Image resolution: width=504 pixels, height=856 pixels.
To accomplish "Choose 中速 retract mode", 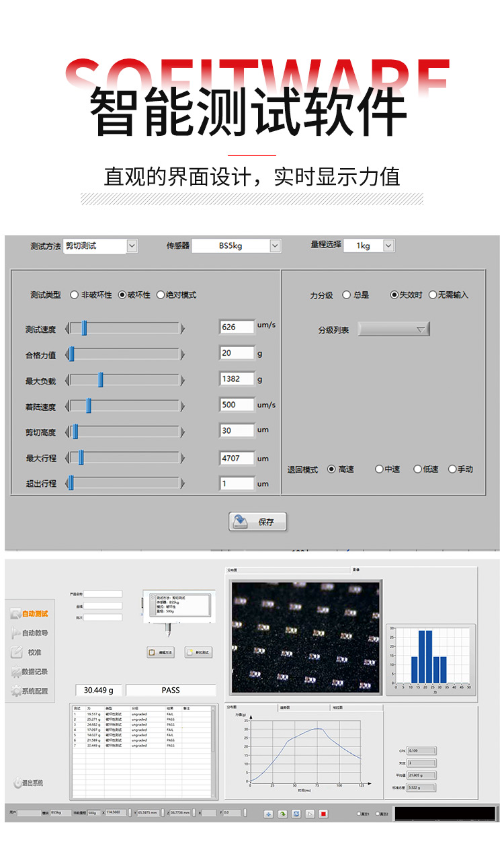I will point(379,469).
